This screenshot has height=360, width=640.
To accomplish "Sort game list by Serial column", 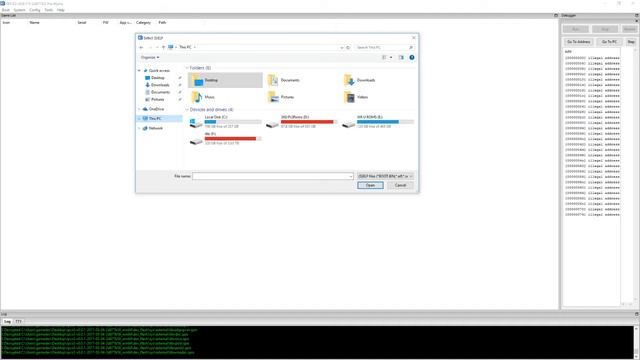I will point(82,22).
